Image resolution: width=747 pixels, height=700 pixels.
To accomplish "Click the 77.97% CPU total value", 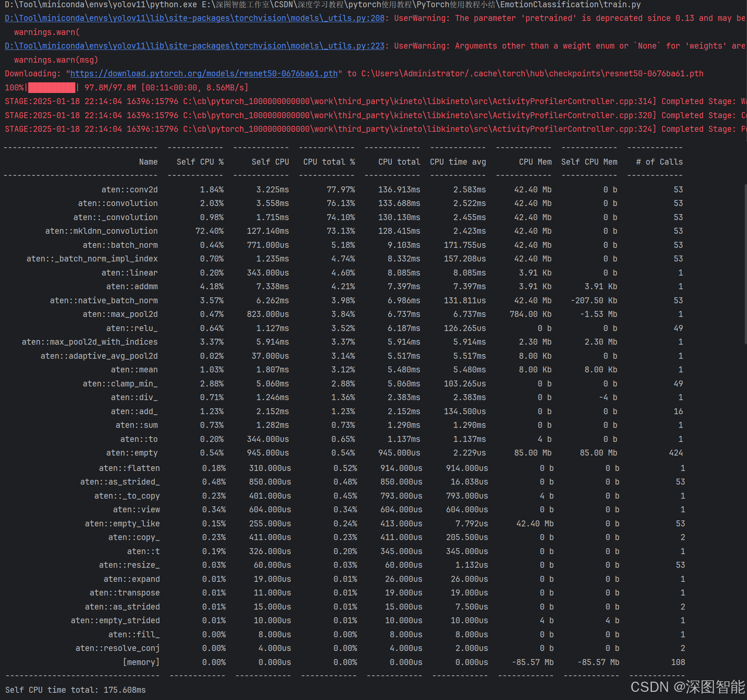I will [x=341, y=190].
